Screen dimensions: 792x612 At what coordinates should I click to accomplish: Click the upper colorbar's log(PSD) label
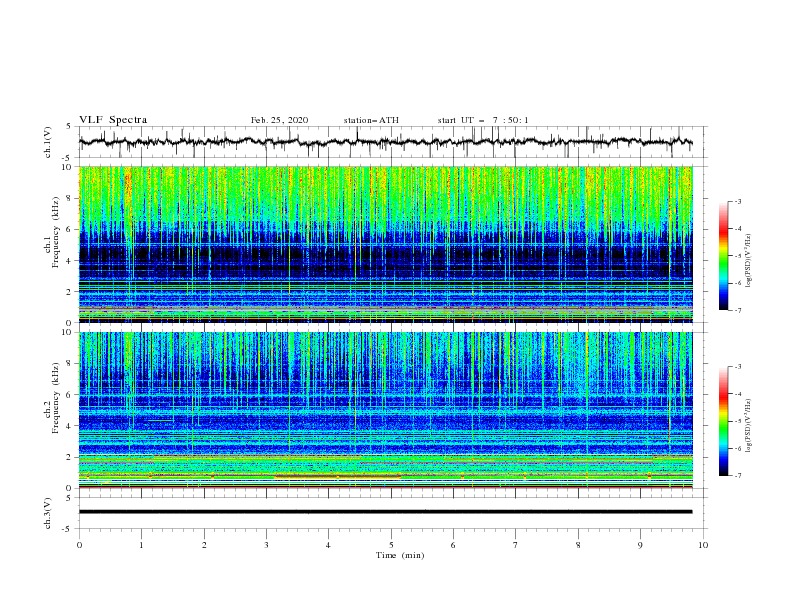(x=748, y=261)
